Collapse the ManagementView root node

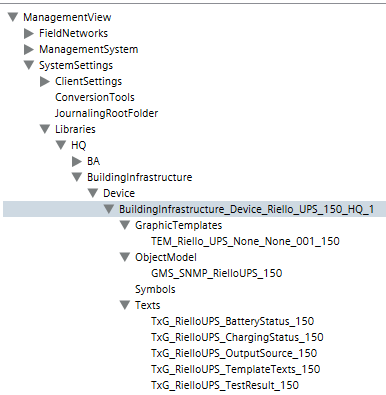(x=13, y=17)
